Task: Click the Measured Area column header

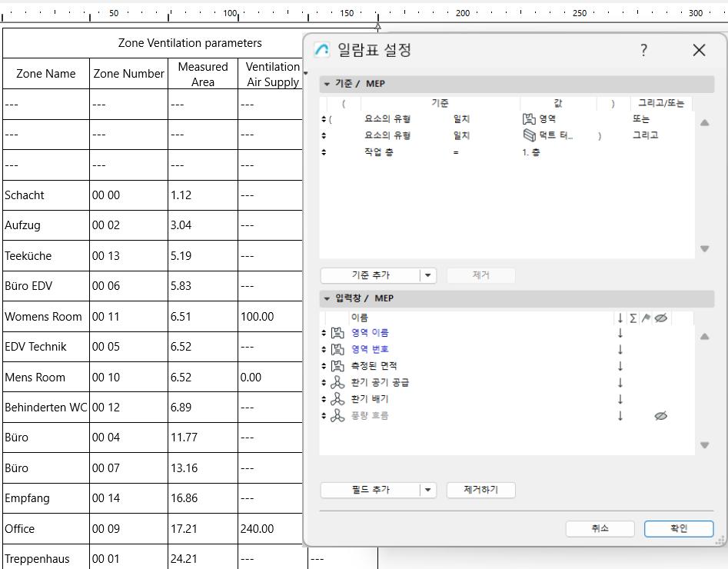Action: pos(203,75)
